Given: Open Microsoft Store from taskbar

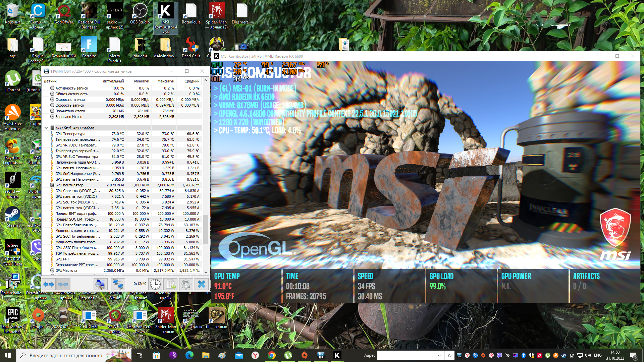Looking at the screenshot, I should tap(157, 355).
